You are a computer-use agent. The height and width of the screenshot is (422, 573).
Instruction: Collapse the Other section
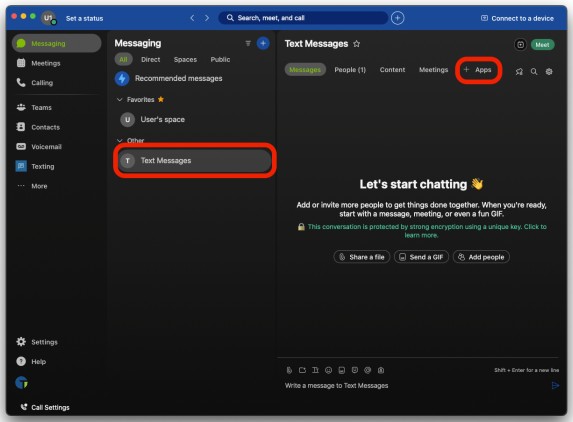click(x=119, y=140)
